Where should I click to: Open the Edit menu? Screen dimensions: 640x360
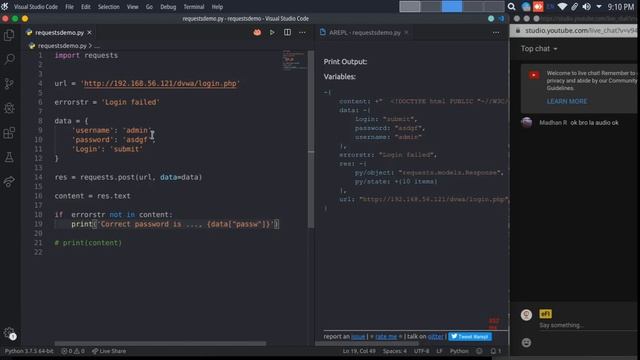point(86,7)
